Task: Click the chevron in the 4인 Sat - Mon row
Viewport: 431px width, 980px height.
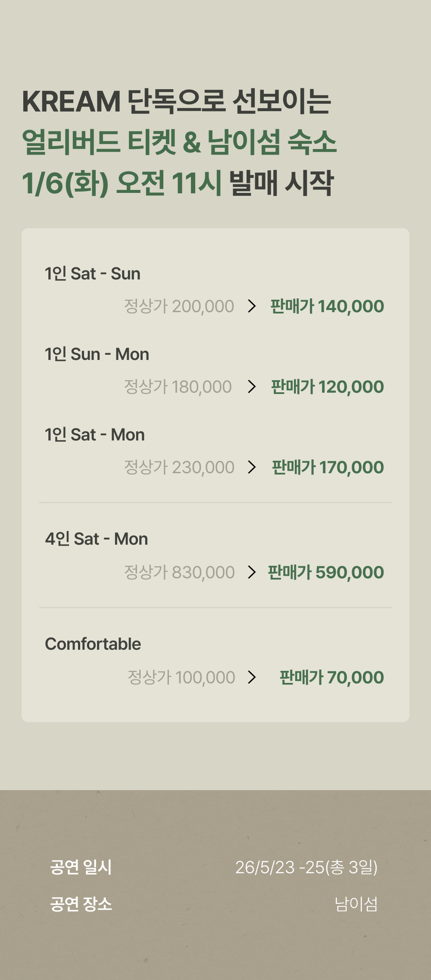Action: 252,572
